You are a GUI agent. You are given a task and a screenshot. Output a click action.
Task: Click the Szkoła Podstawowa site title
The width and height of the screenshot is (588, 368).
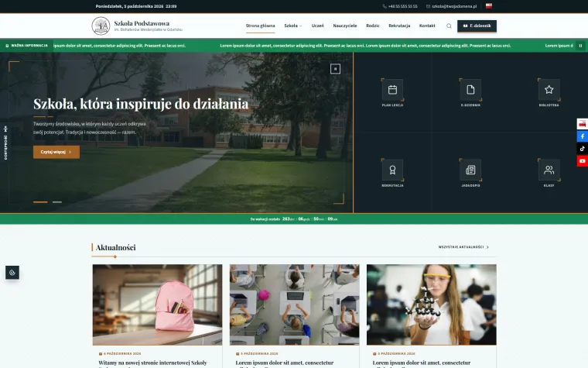point(142,23)
